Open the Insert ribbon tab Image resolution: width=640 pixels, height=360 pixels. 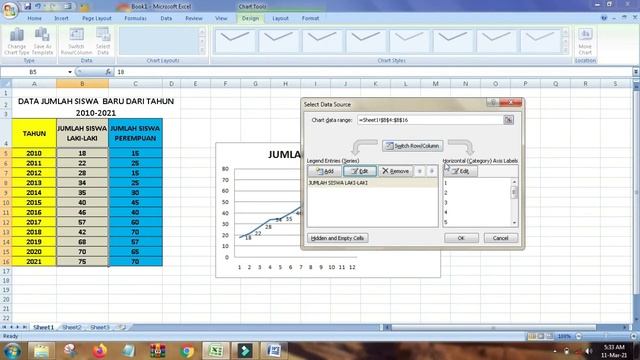pos(61,18)
